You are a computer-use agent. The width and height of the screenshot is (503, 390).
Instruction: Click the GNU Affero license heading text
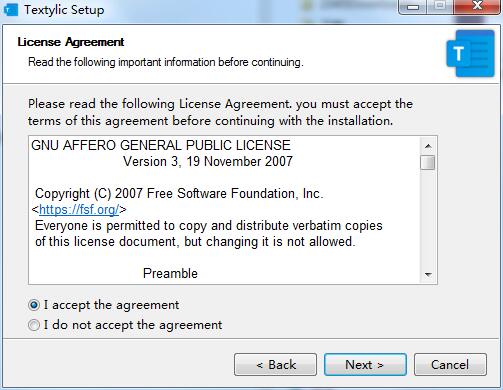(x=161, y=146)
